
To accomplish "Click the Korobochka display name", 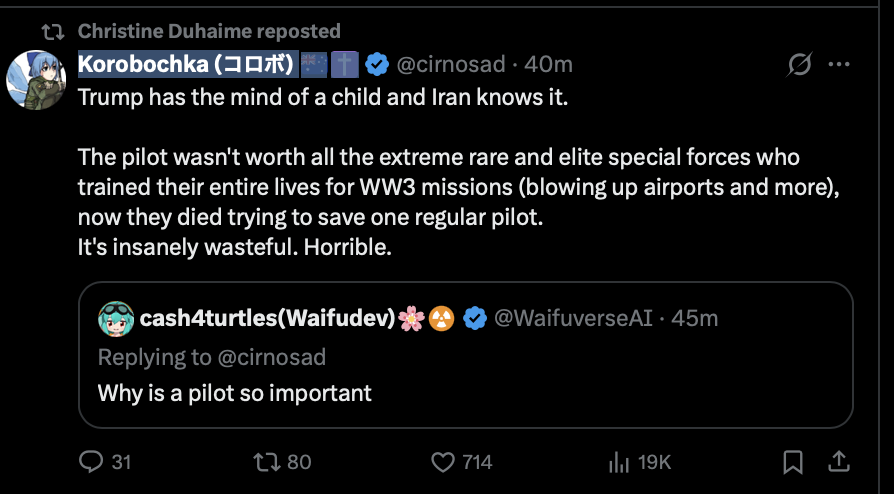I will [x=186, y=65].
